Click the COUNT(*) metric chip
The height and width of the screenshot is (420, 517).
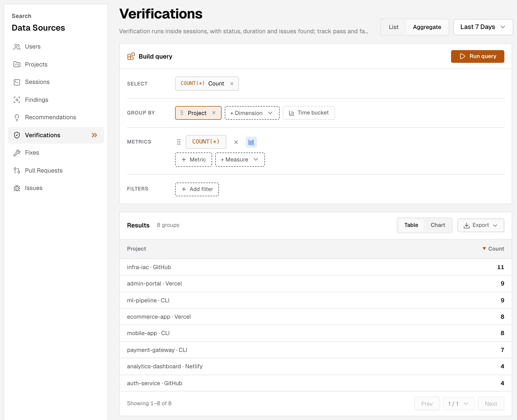pyautogui.click(x=206, y=142)
